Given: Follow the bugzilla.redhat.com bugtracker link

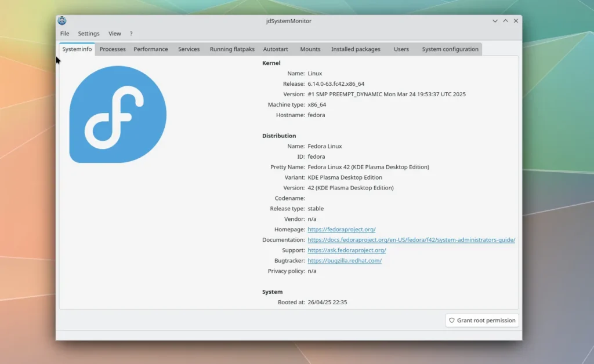Looking at the screenshot, I should click(344, 261).
